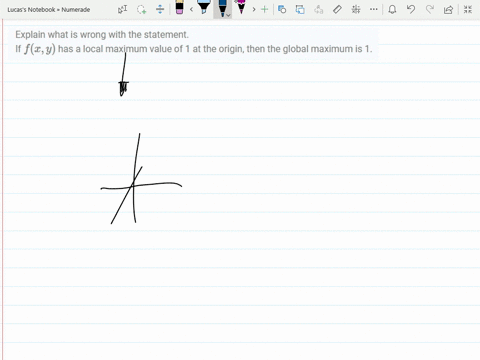Add a new pen with plus icon

coord(265,9)
